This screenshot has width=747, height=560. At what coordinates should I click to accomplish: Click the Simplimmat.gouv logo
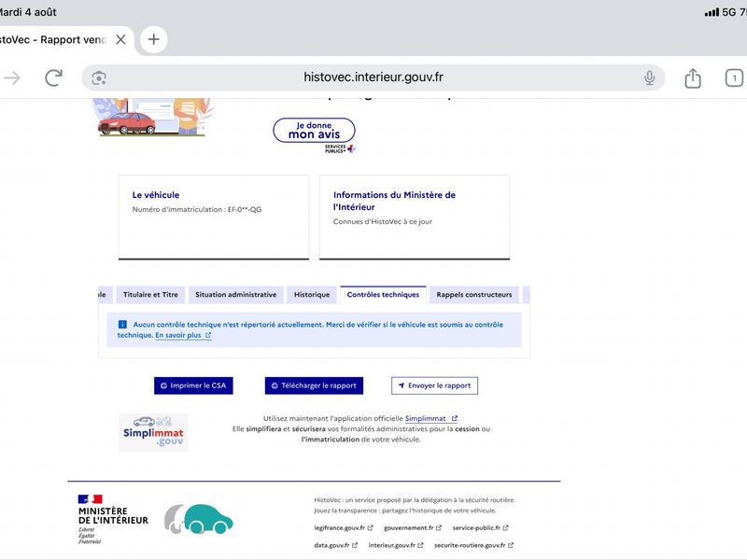(x=153, y=432)
